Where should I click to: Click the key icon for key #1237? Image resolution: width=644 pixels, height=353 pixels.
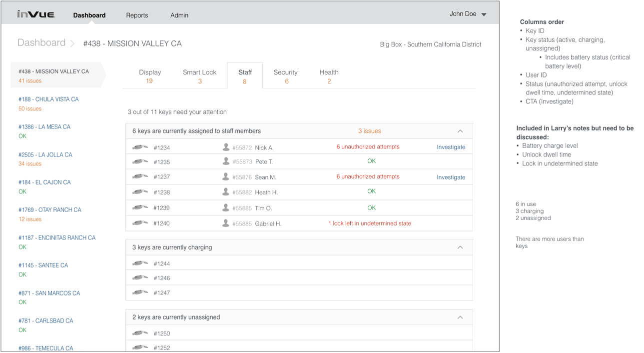coord(140,176)
